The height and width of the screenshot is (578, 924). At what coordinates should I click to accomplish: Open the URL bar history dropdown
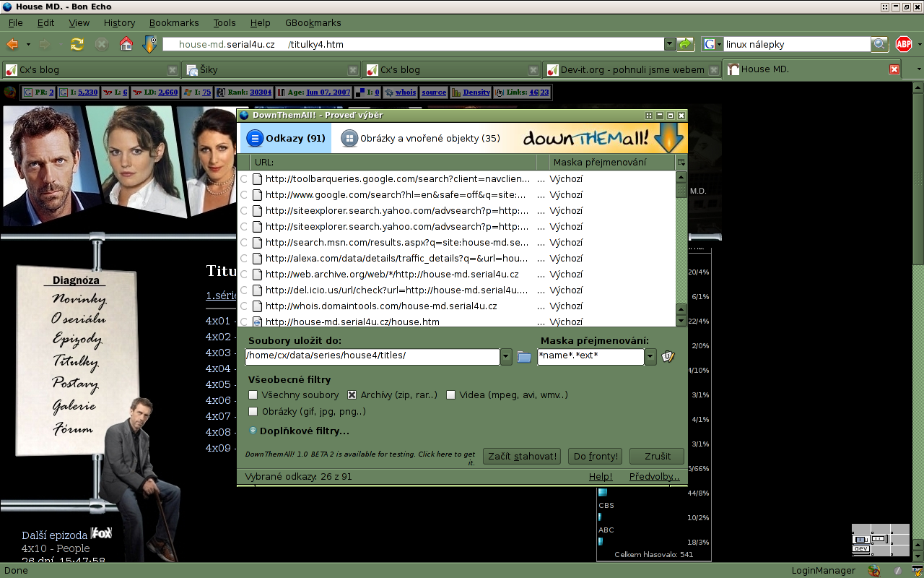coord(670,44)
